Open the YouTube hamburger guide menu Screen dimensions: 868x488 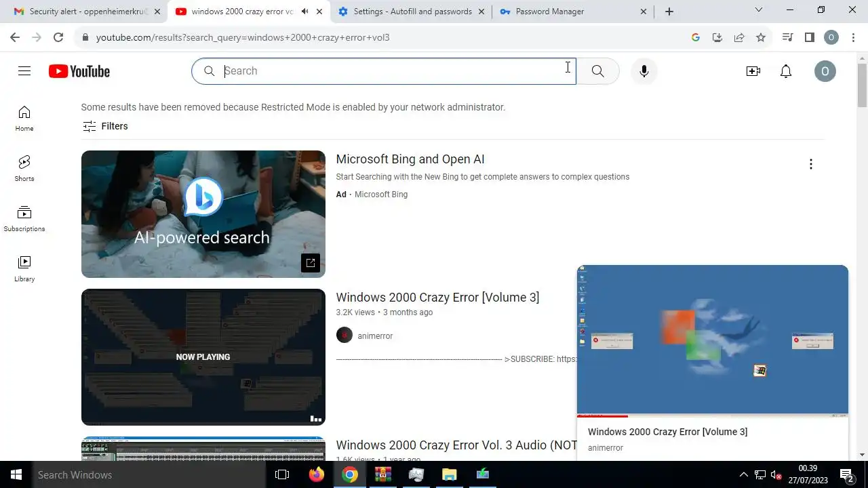(24, 71)
